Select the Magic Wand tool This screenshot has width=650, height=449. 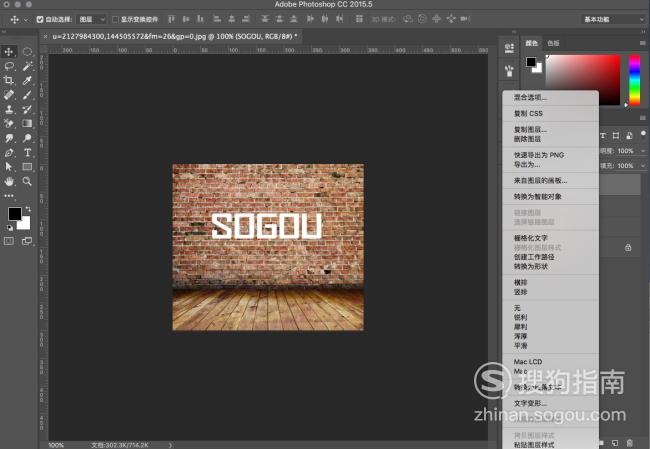(27, 66)
